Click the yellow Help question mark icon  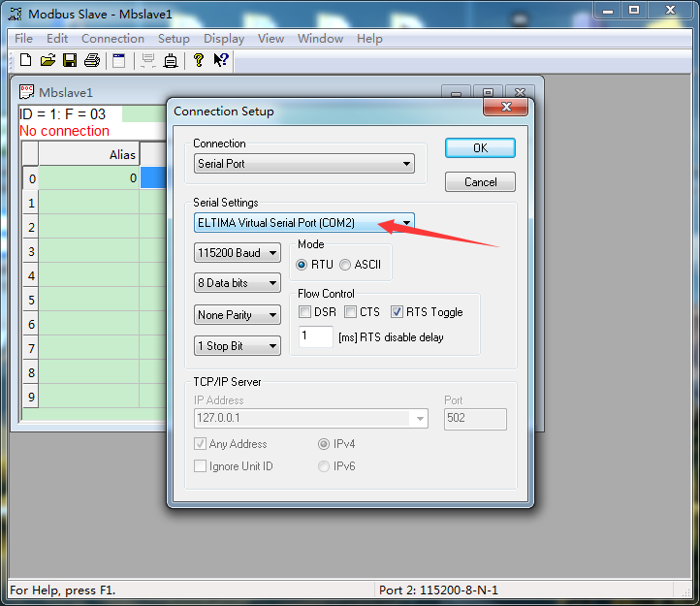click(x=199, y=60)
